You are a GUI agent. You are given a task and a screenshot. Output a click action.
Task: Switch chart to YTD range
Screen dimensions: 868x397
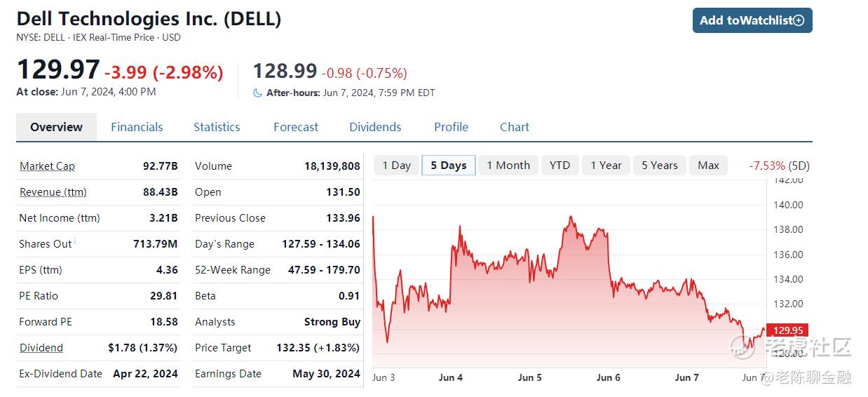(x=560, y=166)
